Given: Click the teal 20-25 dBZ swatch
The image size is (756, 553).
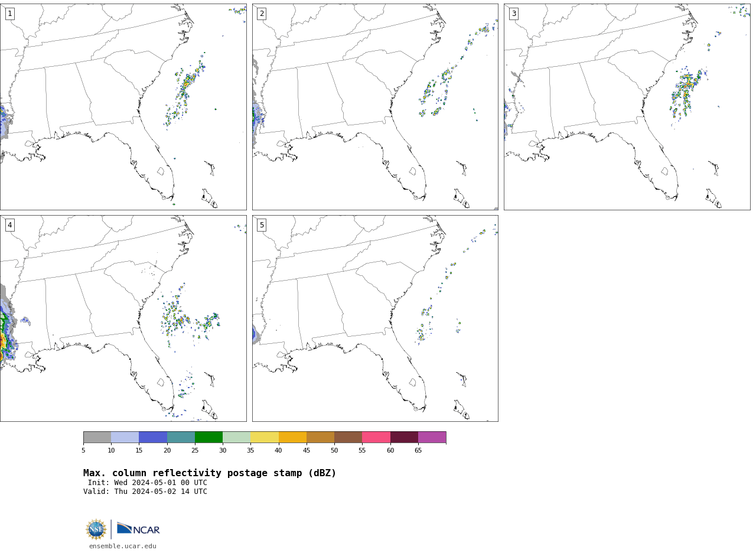Looking at the screenshot, I should 181,437.
